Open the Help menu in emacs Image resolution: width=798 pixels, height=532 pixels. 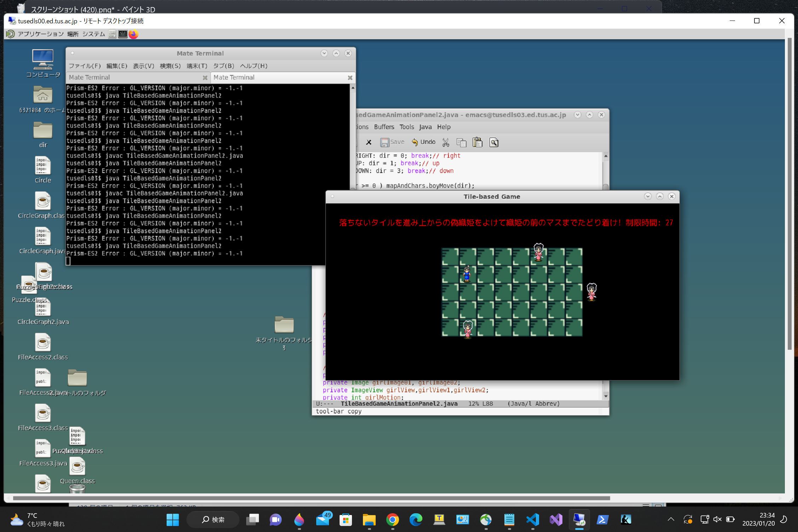[444, 127]
